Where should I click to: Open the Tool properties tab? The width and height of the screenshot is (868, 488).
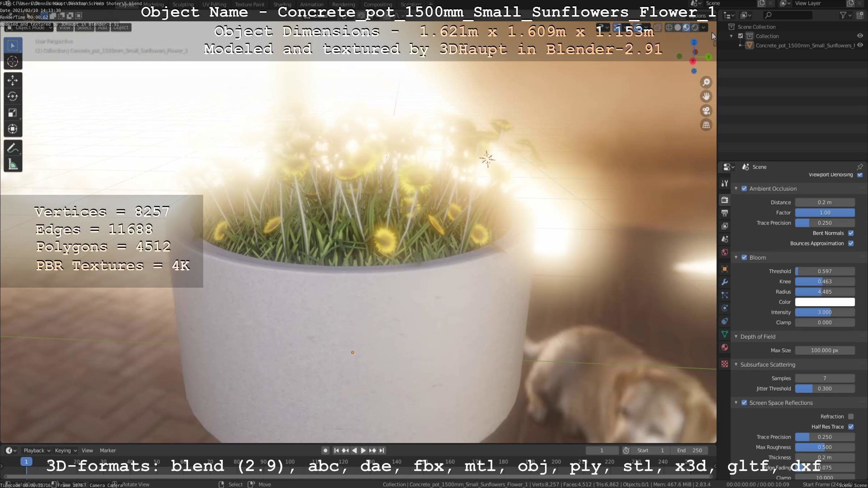click(x=725, y=184)
